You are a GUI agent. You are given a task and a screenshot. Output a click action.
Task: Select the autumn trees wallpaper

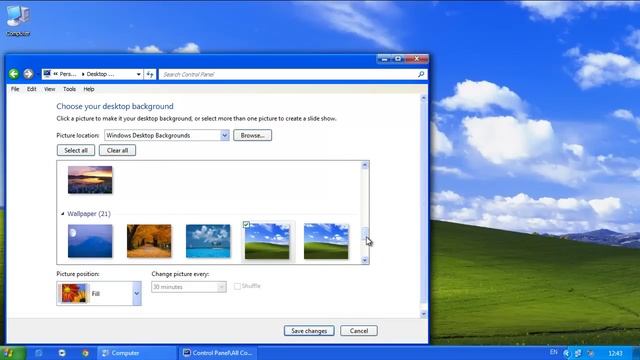pyautogui.click(x=149, y=241)
